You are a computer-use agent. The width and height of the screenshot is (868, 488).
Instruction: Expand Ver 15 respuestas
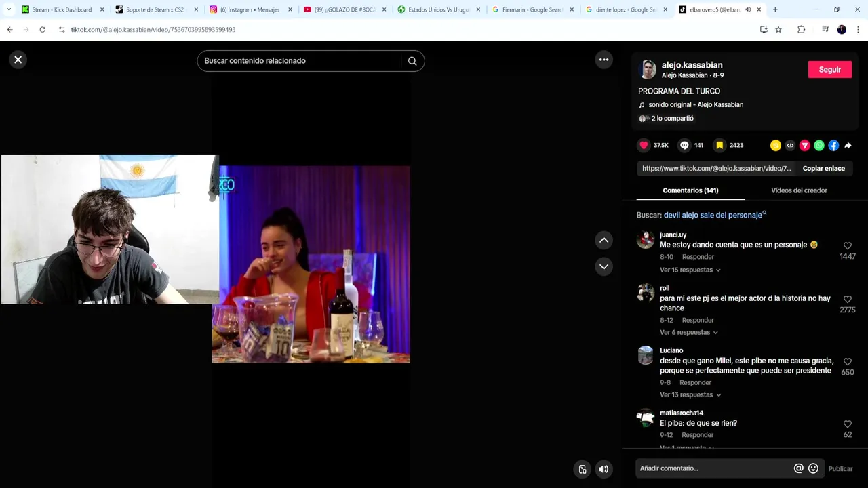pyautogui.click(x=690, y=270)
